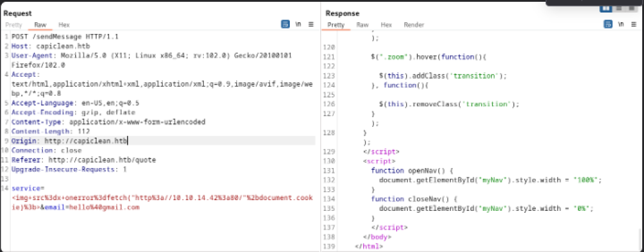This screenshot has width=644, height=252.
Task: Open the Request Hex tab
Action: (x=64, y=25)
